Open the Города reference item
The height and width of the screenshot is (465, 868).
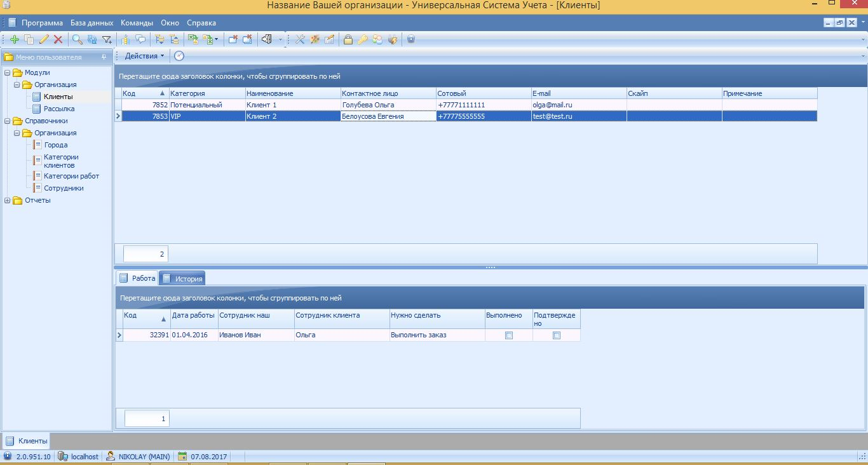point(56,145)
